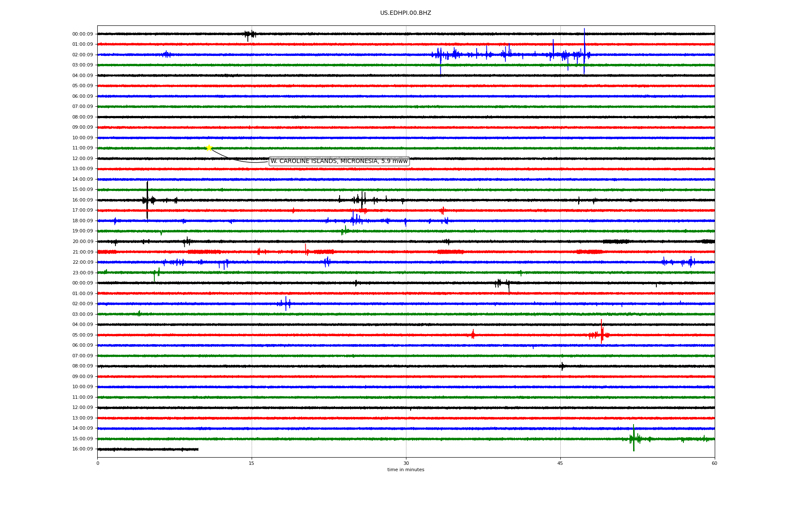
Task: Click the W. Caroline Islands annotation label
Action: pyautogui.click(x=339, y=161)
